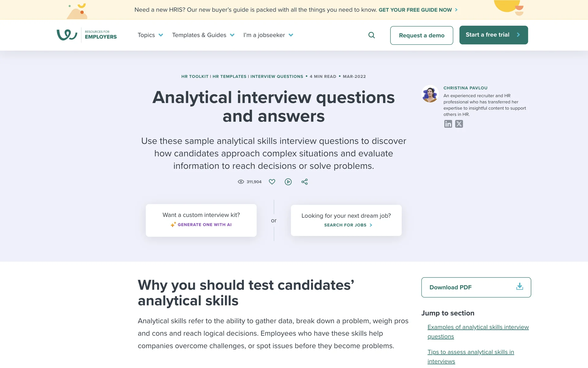The width and height of the screenshot is (588, 368).
Task: Expand the I'm a jobseeker dropdown
Action: click(268, 35)
